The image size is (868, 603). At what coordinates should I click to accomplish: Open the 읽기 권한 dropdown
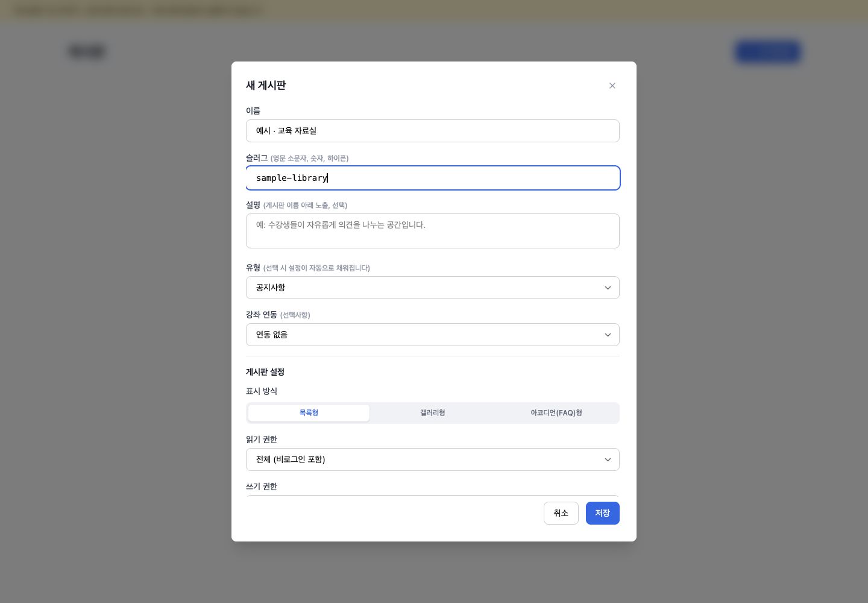tap(433, 459)
